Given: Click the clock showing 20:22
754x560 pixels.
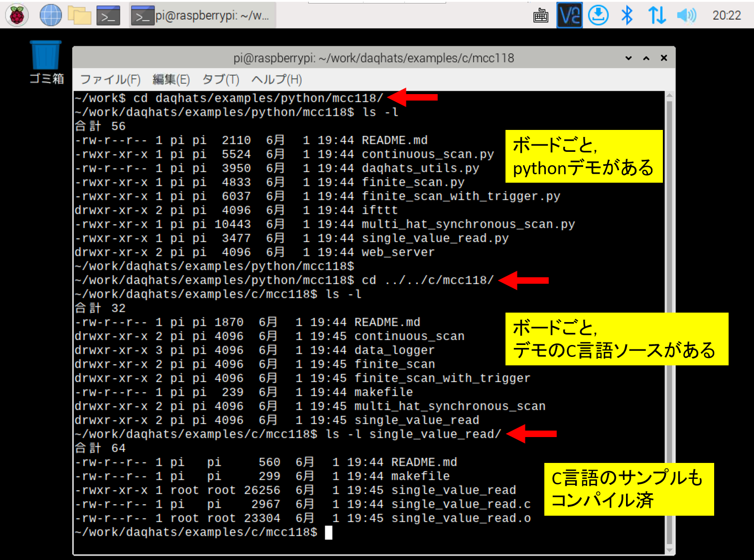Looking at the screenshot, I should click(726, 15).
